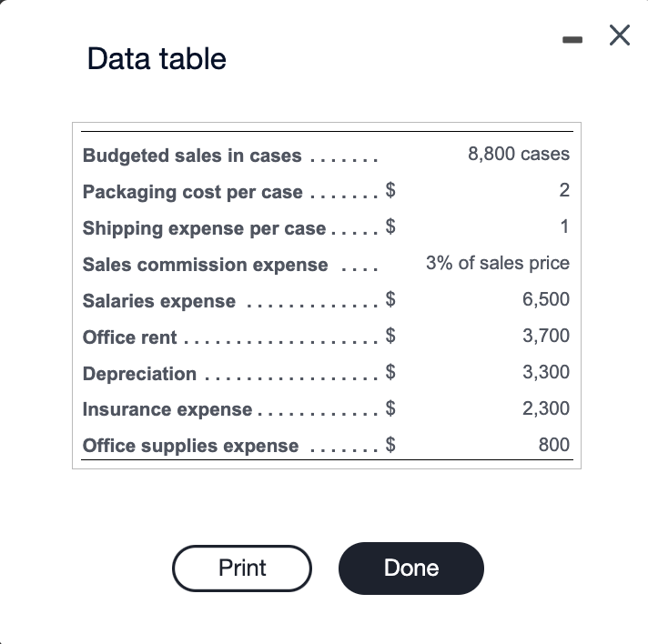The image size is (648, 644).
Task: Select the Office supplies expense label
Action: 190,446
